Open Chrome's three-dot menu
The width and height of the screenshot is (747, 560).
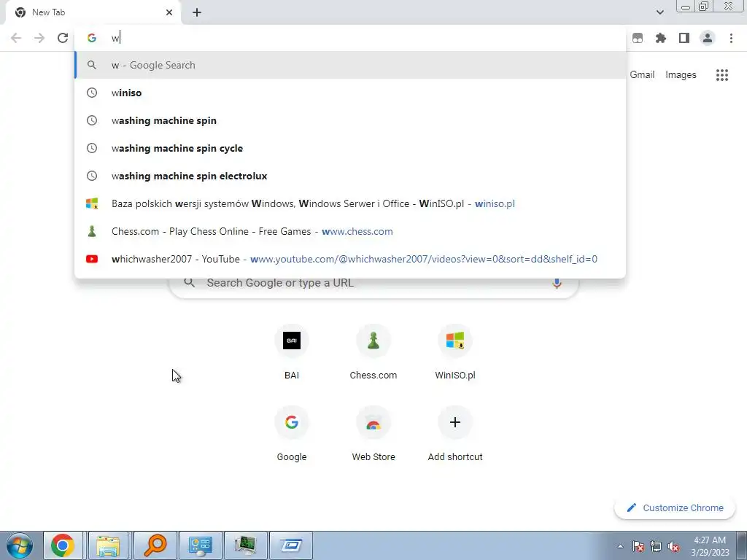(731, 38)
